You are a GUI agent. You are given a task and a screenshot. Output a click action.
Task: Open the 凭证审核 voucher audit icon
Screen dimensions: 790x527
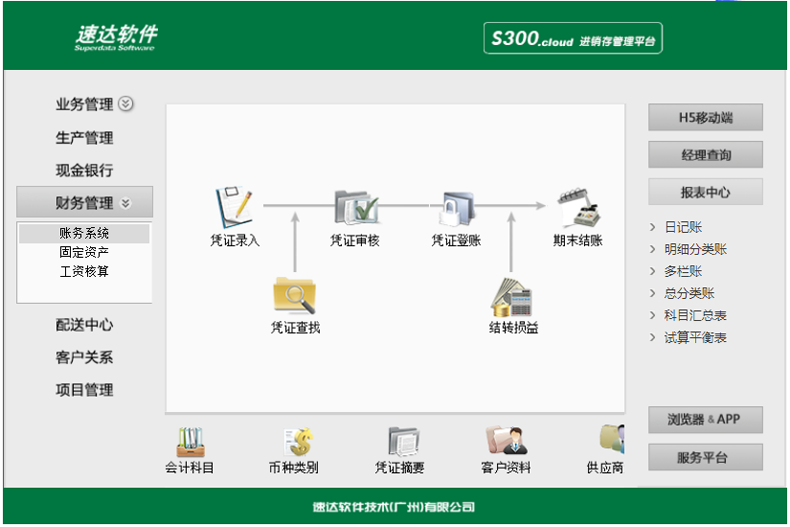tap(356, 207)
